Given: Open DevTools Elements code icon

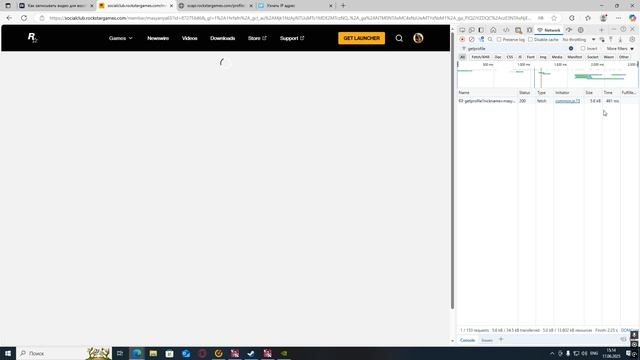Looking at the screenshot, I should click(506, 30).
